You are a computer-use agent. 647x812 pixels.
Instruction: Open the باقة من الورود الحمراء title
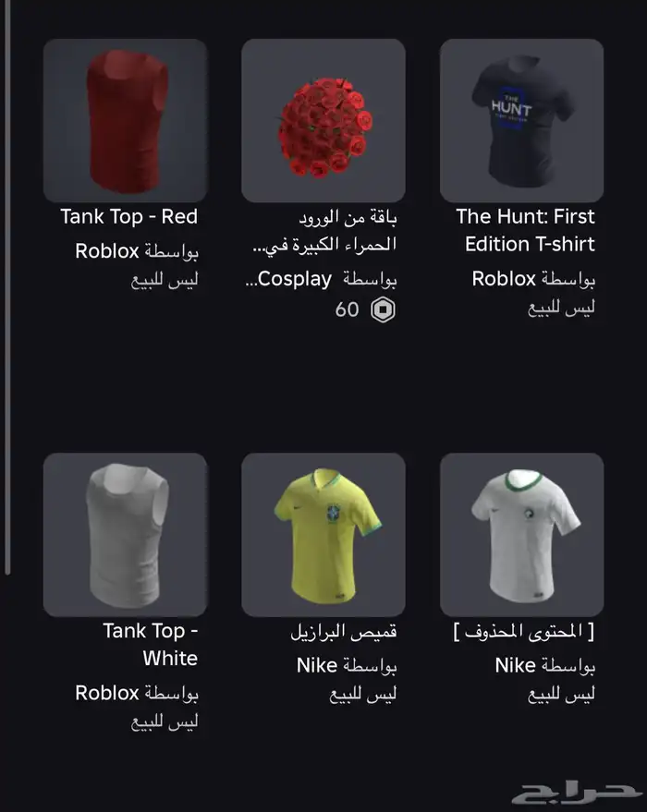click(x=324, y=230)
